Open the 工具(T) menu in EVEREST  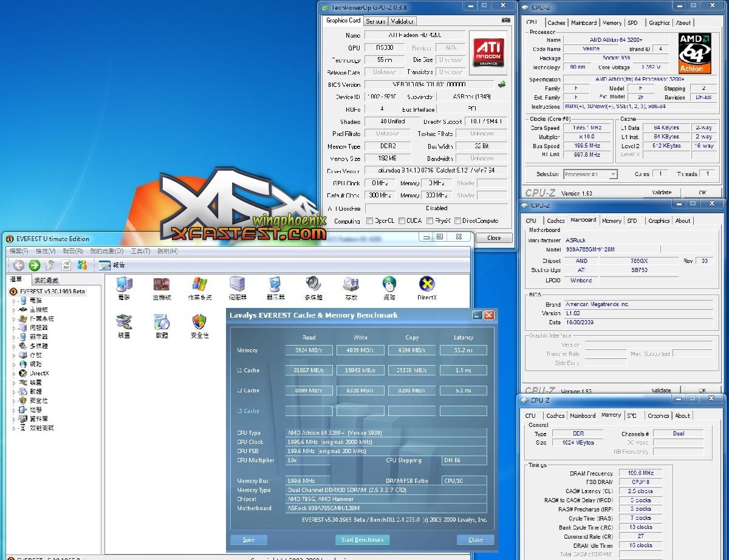tap(140, 251)
